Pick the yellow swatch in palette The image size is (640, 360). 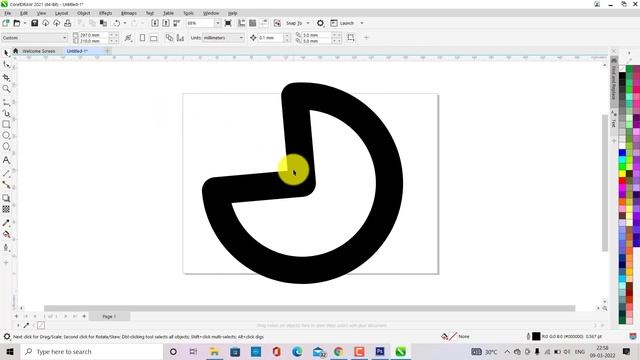point(622,174)
